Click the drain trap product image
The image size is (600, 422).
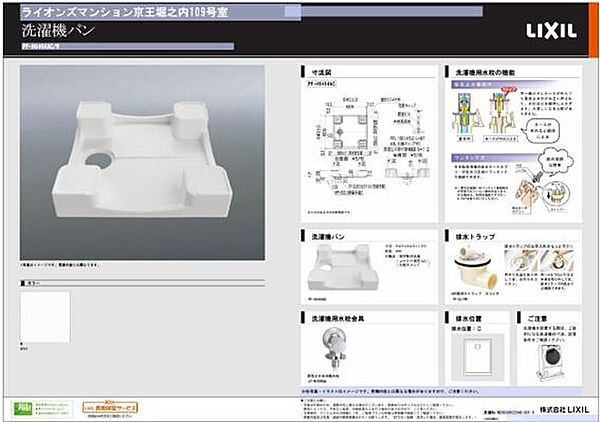tap(475, 268)
